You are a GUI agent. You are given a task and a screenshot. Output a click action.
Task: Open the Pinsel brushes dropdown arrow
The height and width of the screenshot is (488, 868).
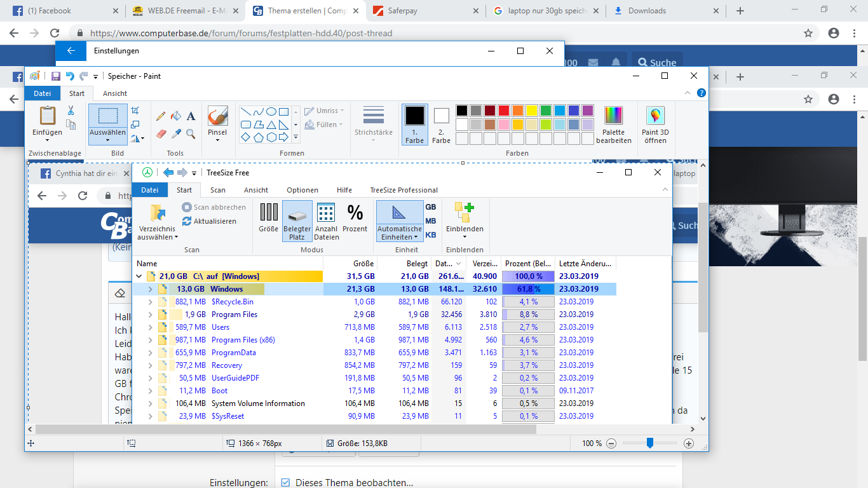[217, 140]
